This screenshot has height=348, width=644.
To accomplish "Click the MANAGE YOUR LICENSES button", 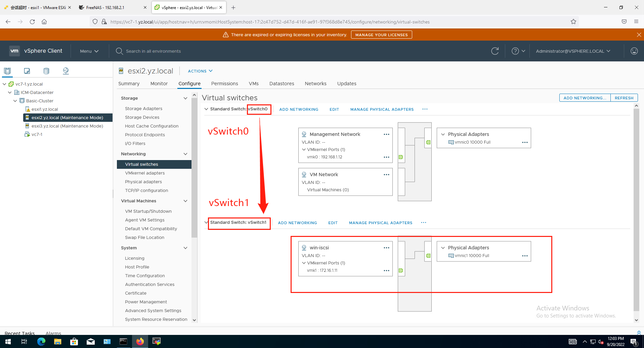I will point(381,34).
